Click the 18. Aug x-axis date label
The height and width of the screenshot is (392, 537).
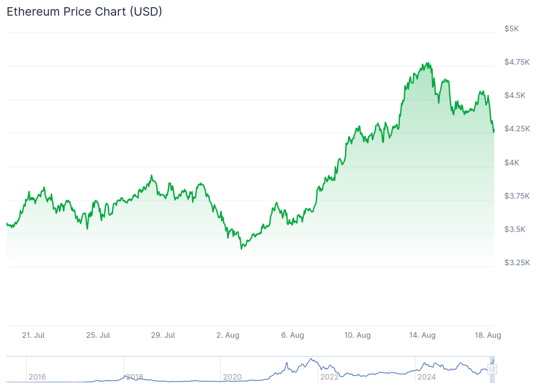[x=487, y=335]
